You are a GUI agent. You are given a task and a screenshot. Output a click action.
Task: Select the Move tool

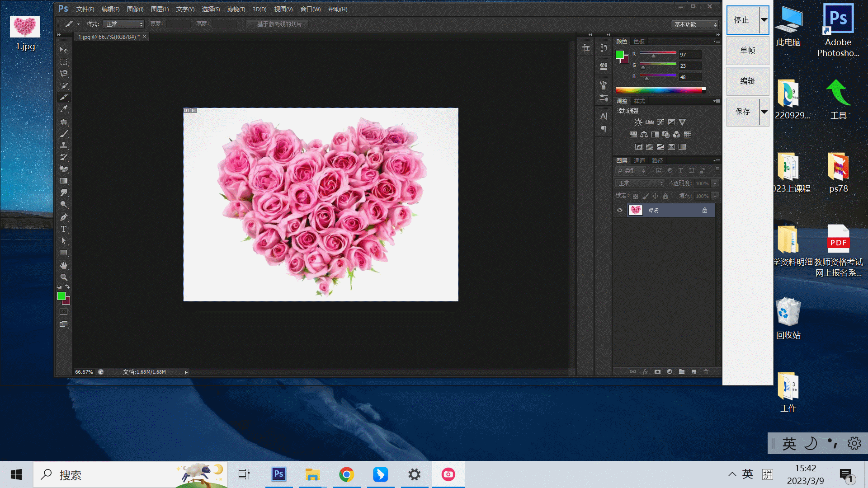click(x=64, y=49)
